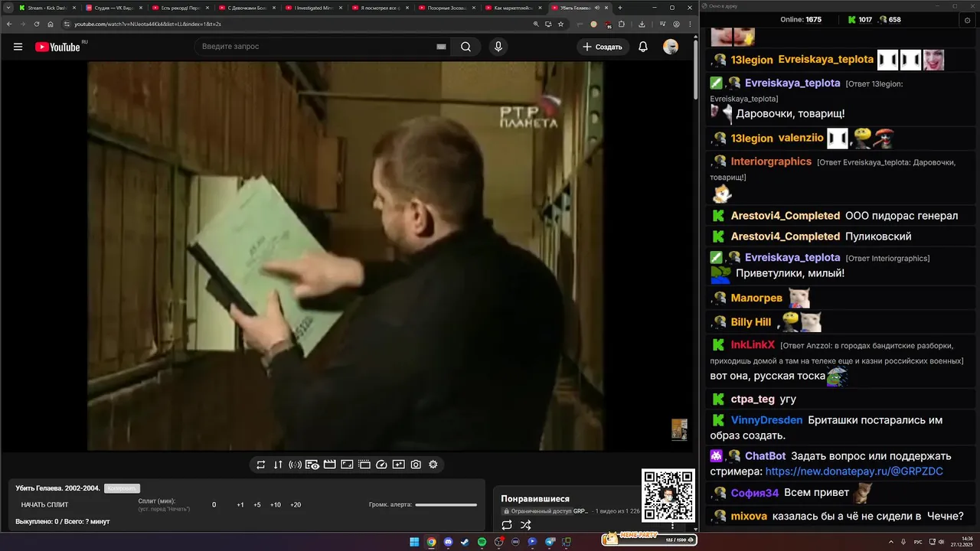980x551 pixels.
Task: Bookmark this page with star icon
Action: [x=560, y=24]
